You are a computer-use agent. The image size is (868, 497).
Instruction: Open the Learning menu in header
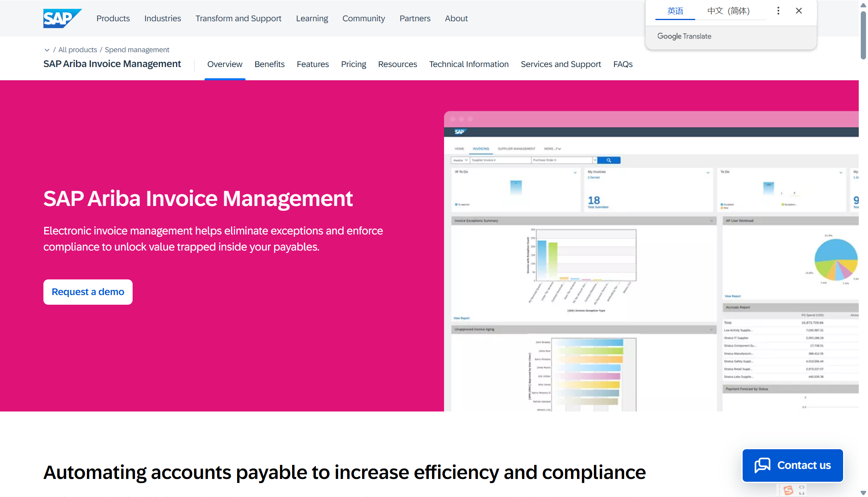[x=312, y=18]
